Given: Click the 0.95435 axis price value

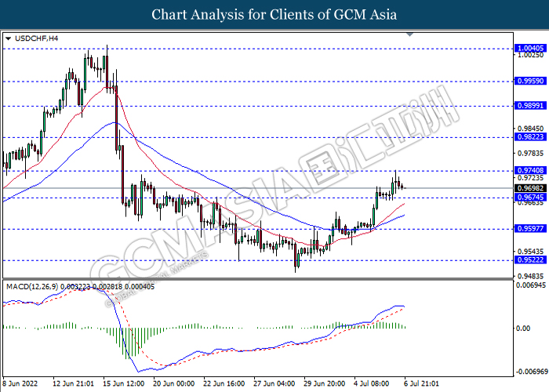Looking at the screenshot, I should (x=531, y=252).
